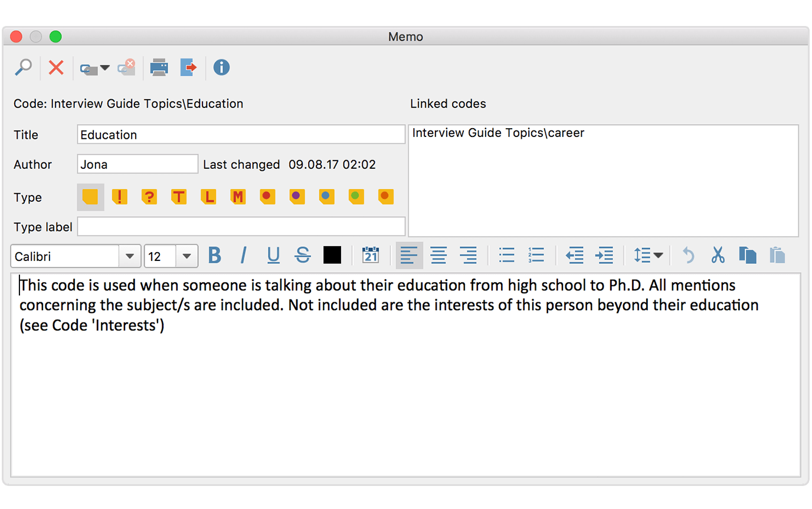This screenshot has width=812, height=509.
Task: Toggle bold formatting
Action: 215,256
